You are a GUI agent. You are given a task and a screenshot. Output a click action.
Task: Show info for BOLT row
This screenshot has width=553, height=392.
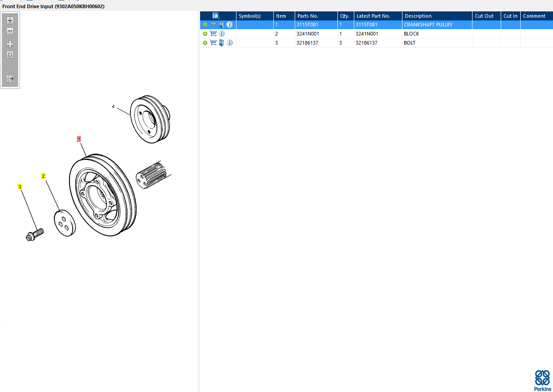point(230,43)
